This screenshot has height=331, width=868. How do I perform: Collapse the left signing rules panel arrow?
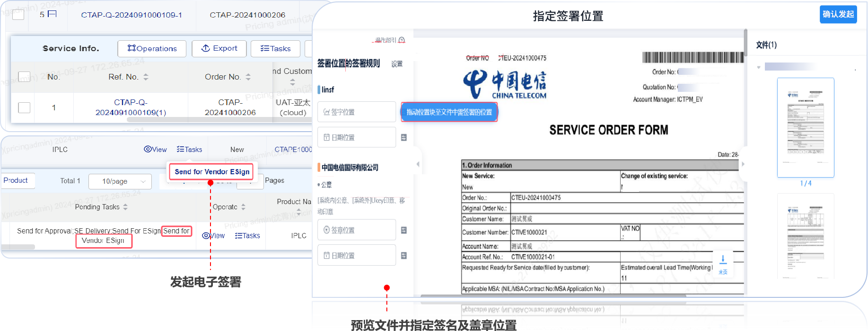pos(418,164)
